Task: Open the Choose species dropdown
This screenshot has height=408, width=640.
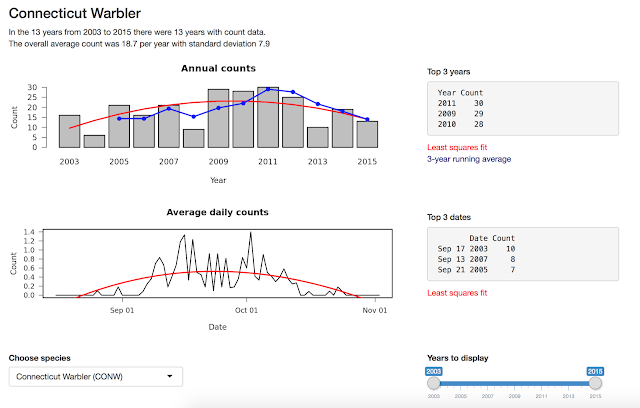Action: [x=96, y=377]
